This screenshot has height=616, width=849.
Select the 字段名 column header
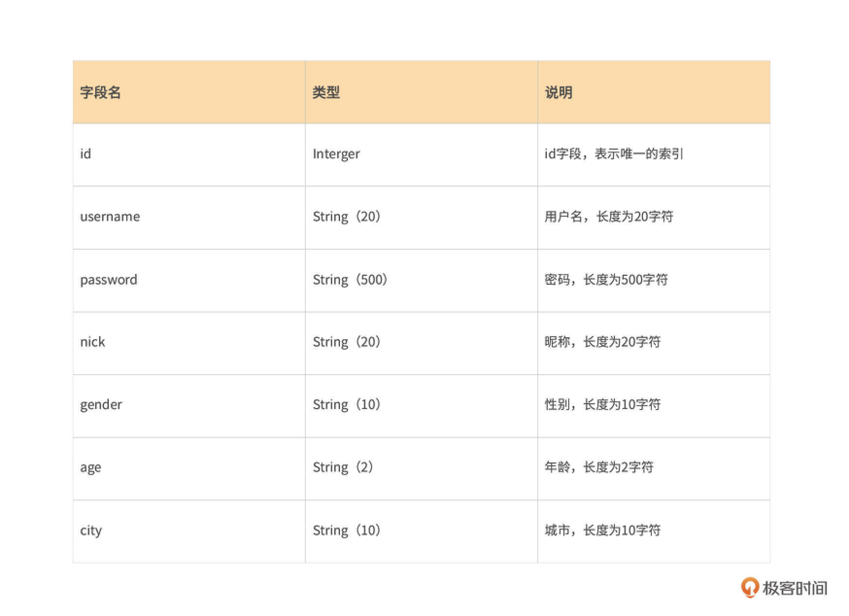click(101, 92)
